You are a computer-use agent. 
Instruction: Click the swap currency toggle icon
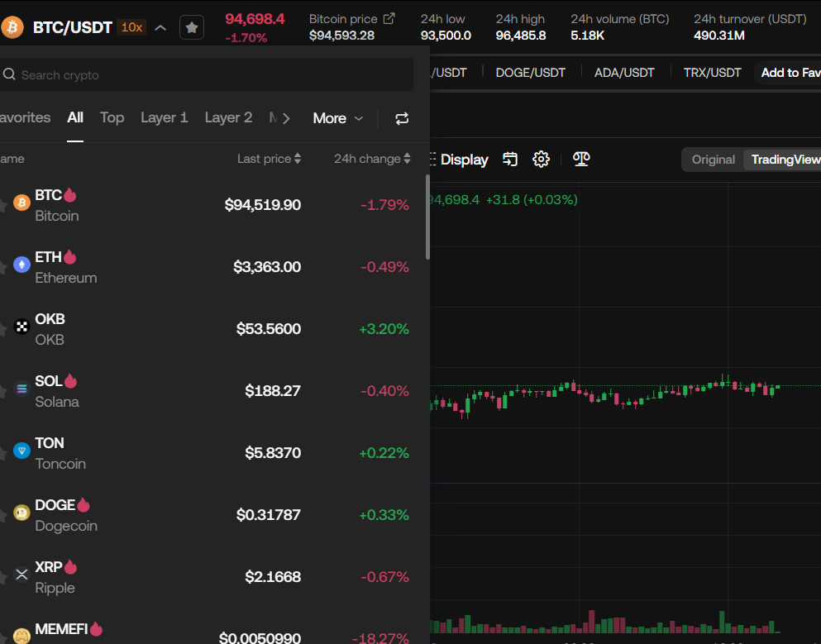(x=402, y=119)
